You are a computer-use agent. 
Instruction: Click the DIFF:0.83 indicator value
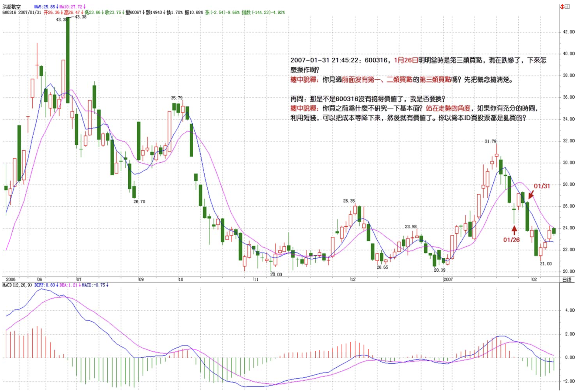click(x=45, y=285)
